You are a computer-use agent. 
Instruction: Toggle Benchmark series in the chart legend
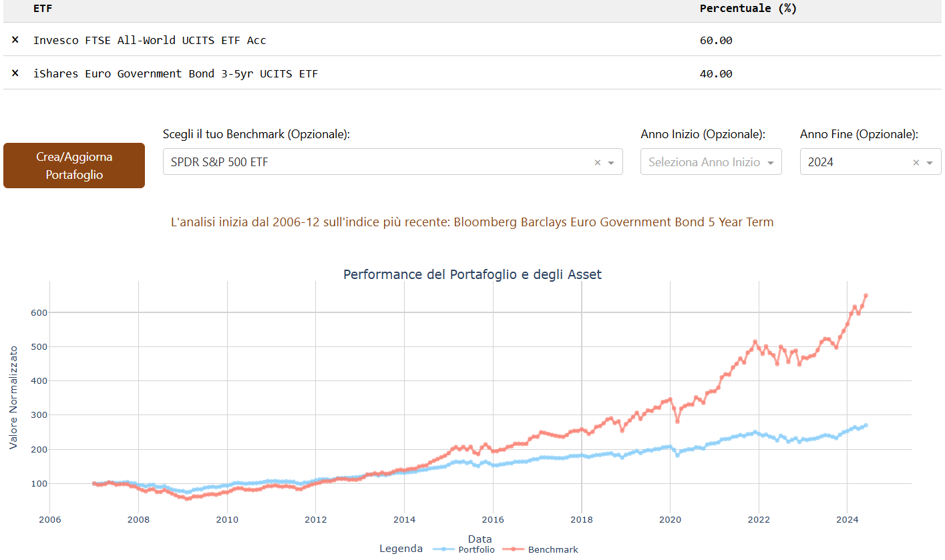tap(540, 549)
